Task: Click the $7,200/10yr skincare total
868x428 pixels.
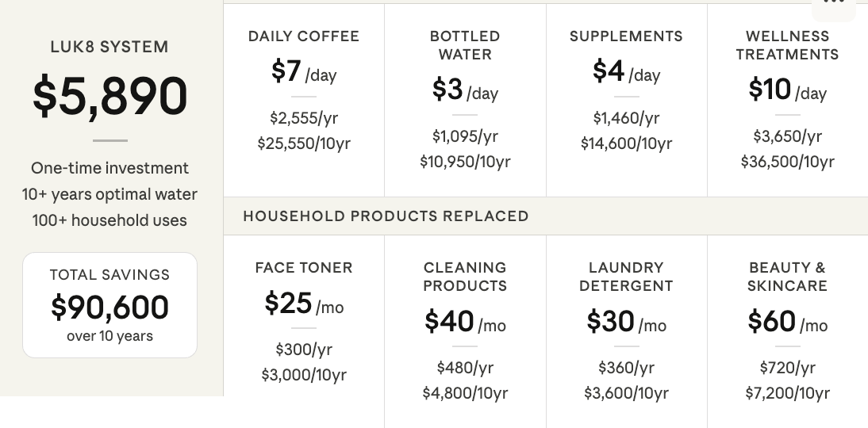Action: coord(788,393)
